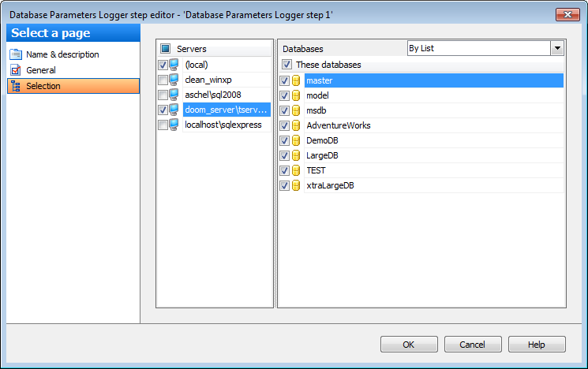Check the aschel\sql2008 server checkbox
The height and width of the screenshot is (369, 588).
coord(163,95)
